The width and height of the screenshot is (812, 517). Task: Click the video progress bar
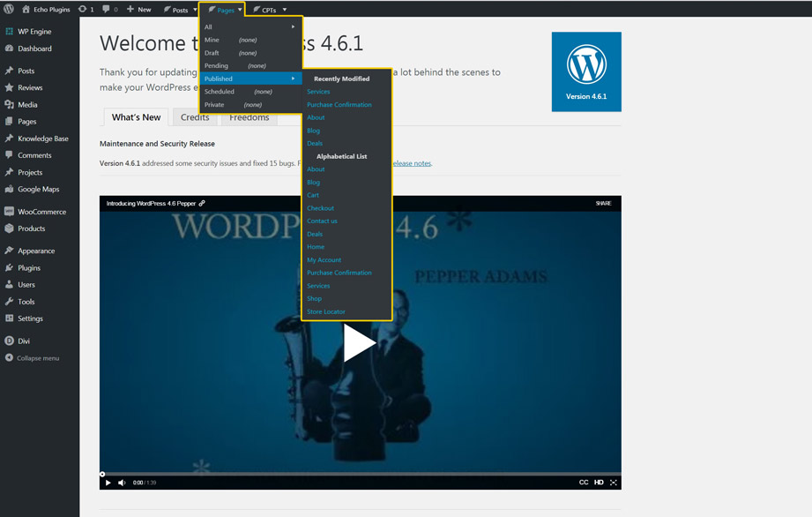coord(361,474)
